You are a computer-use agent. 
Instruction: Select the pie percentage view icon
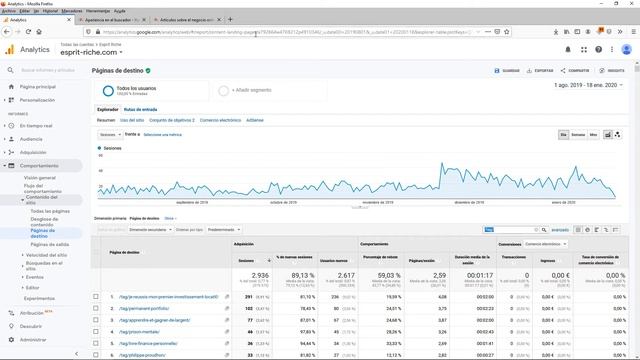587,230
